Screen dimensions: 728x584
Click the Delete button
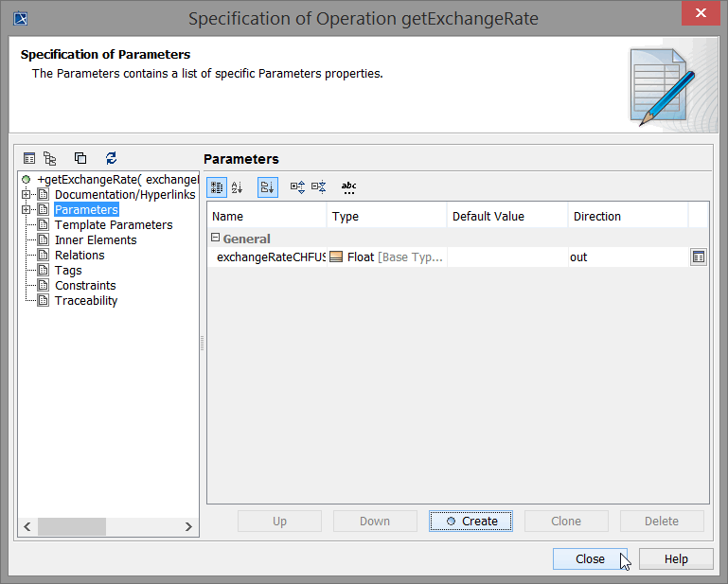(x=662, y=522)
